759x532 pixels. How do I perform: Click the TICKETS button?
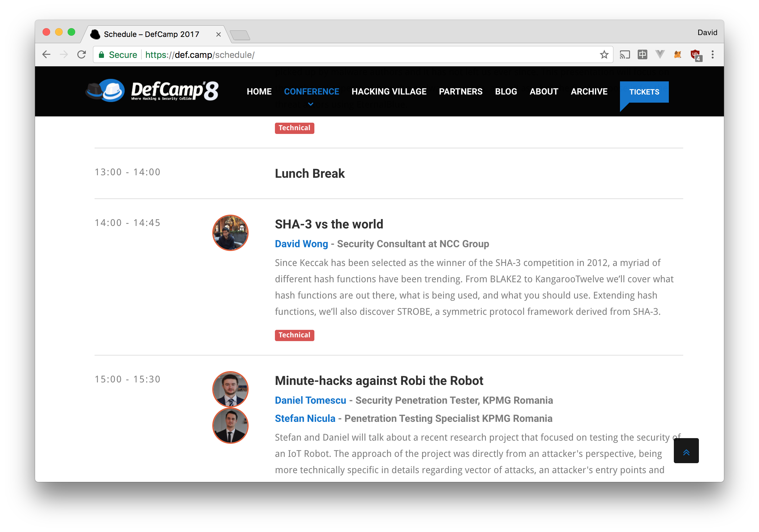tap(644, 92)
